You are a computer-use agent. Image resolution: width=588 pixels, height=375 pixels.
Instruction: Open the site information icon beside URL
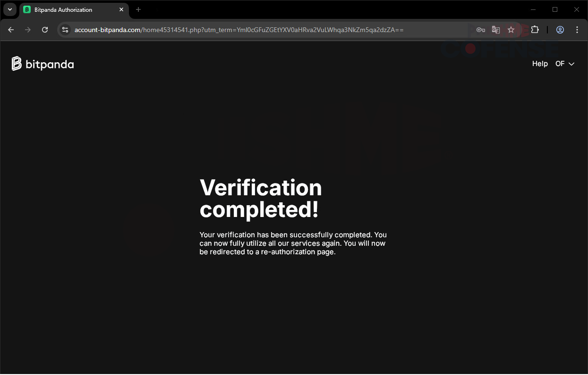tap(65, 30)
